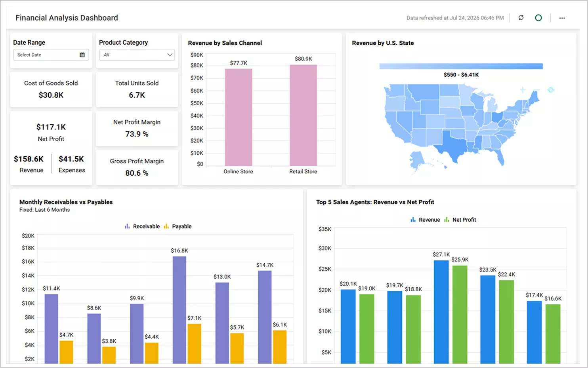Click the Net Profit Margin 73.9 % value
Screen dimensions: 588x368
(x=137, y=134)
